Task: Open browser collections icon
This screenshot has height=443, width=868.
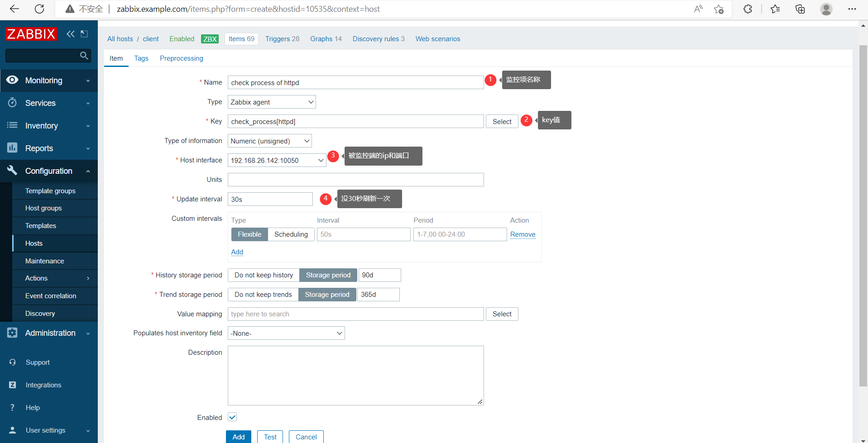Action: click(x=800, y=9)
